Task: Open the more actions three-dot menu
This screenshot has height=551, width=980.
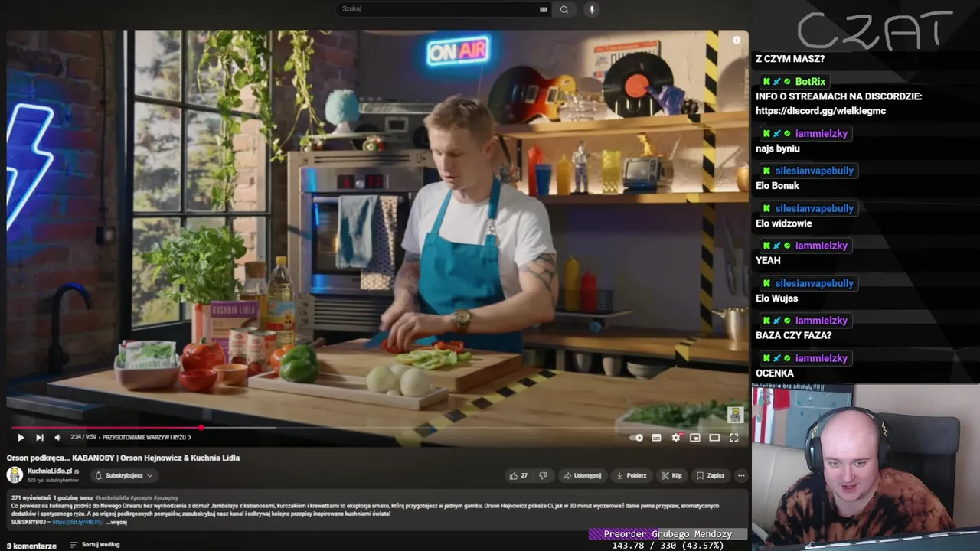Action: [740, 475]
